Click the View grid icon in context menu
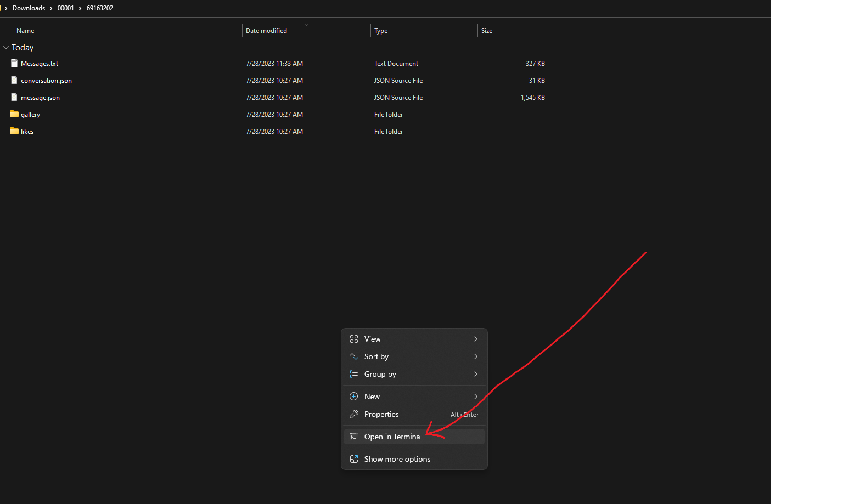843x504 pixels. [x=354, y=339]
